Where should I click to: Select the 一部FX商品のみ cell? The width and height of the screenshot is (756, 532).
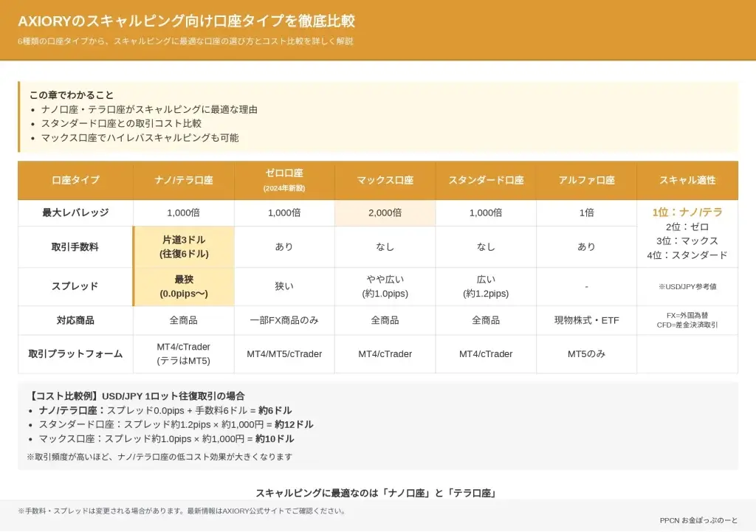pos(284,320)
